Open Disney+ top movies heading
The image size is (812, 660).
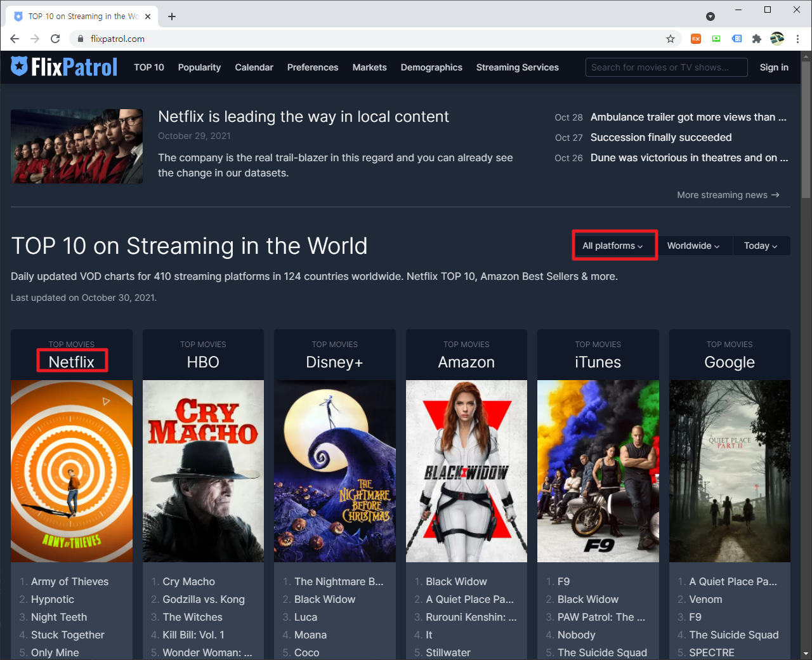[334, 362]
